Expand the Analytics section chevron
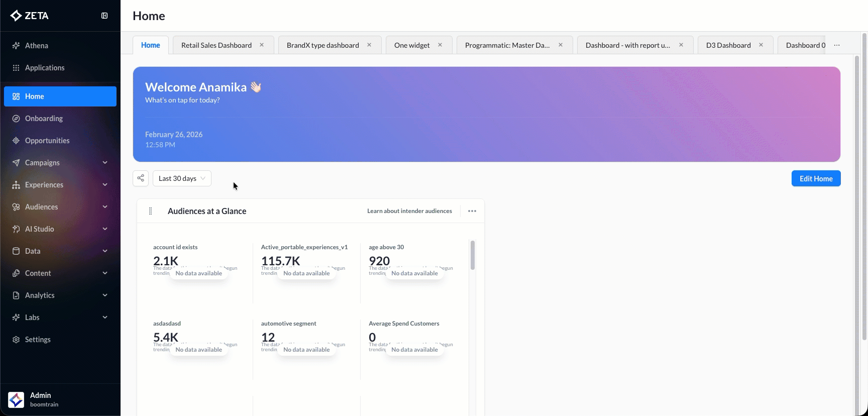The height and width of the screenshot is (416, 868). point(105,295)
